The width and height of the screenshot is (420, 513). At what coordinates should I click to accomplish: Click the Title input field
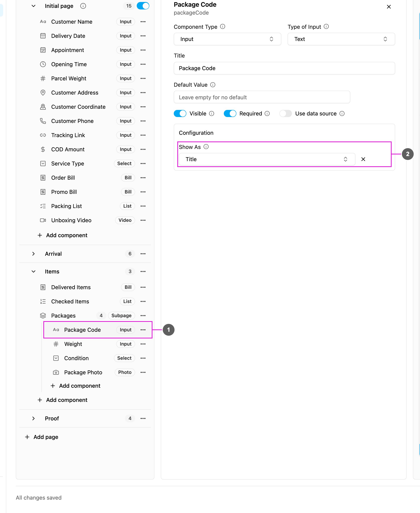[x=284, y=68]
